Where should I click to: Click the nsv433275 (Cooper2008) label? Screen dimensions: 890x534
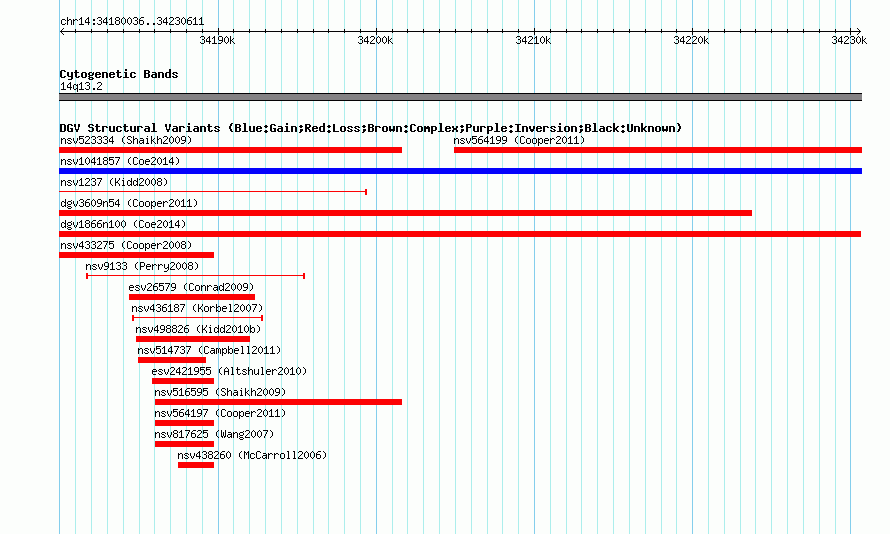[x=126, y=245]
